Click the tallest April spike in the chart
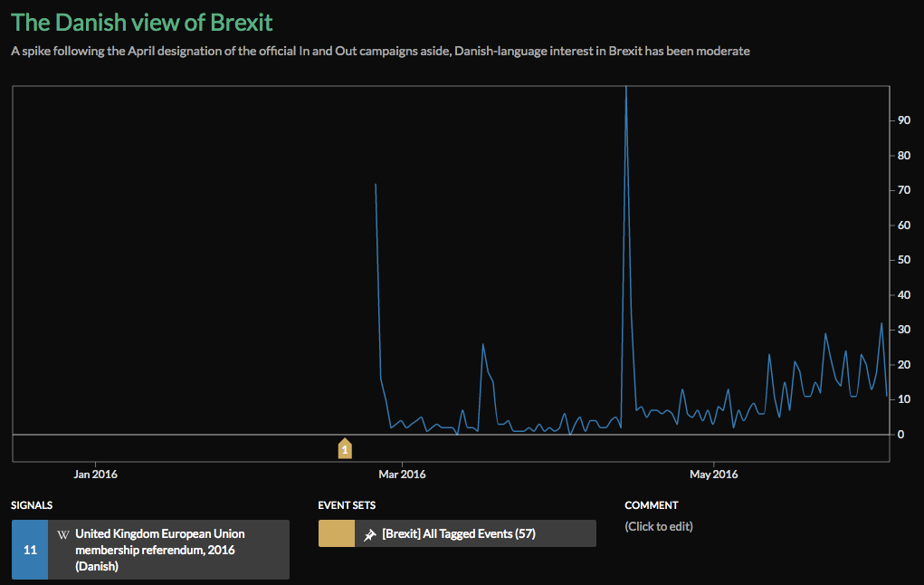 [x=626, y=91]
